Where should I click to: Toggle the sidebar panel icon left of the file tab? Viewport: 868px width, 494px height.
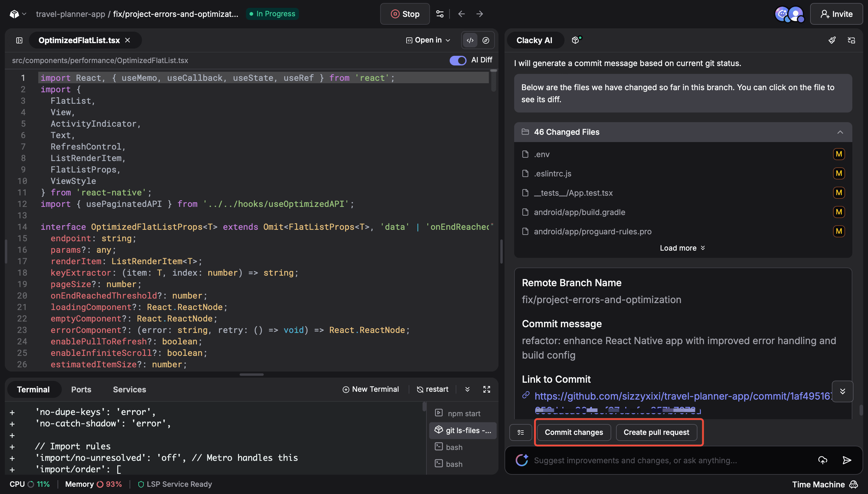tap(19, 40)
